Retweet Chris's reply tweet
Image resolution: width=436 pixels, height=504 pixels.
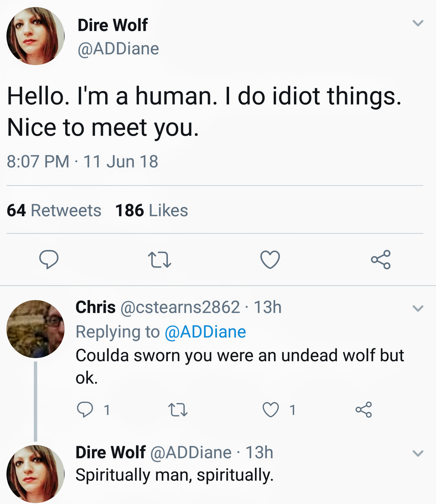(178, 410)
